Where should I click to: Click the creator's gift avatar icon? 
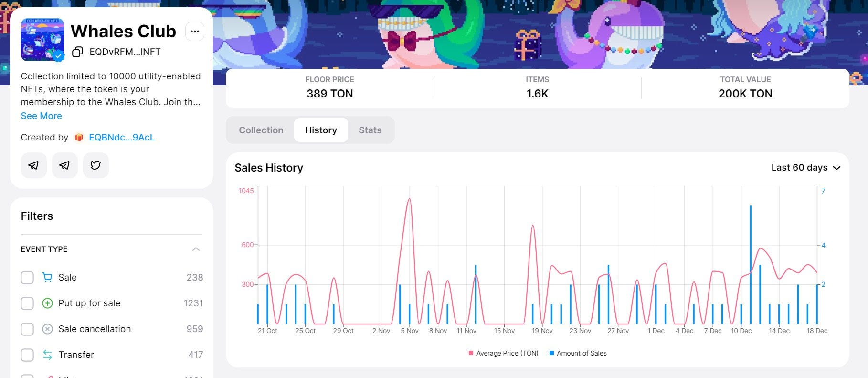click(79, 138)
